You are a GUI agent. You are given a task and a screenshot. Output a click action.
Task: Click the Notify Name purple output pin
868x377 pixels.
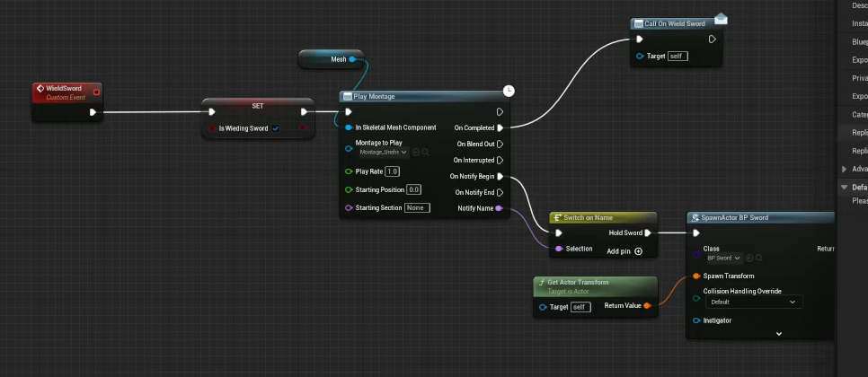click(500, 208)
